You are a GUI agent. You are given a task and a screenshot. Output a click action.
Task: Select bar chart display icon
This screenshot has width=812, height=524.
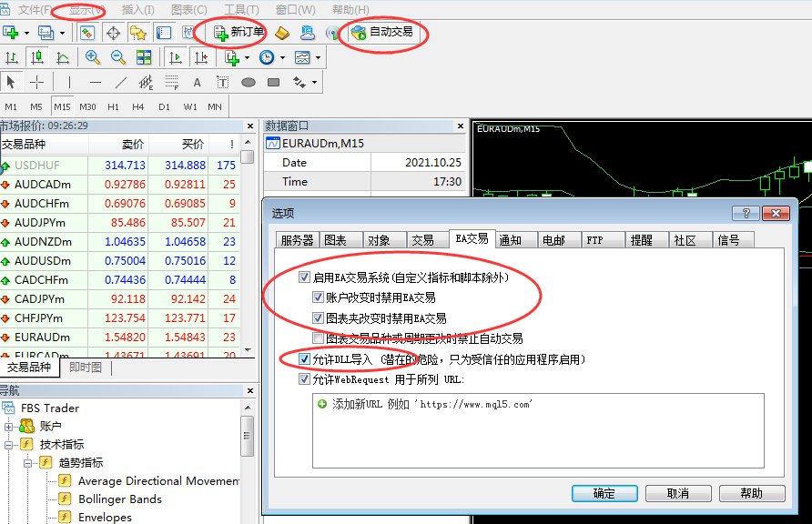(x=12, y=57)
